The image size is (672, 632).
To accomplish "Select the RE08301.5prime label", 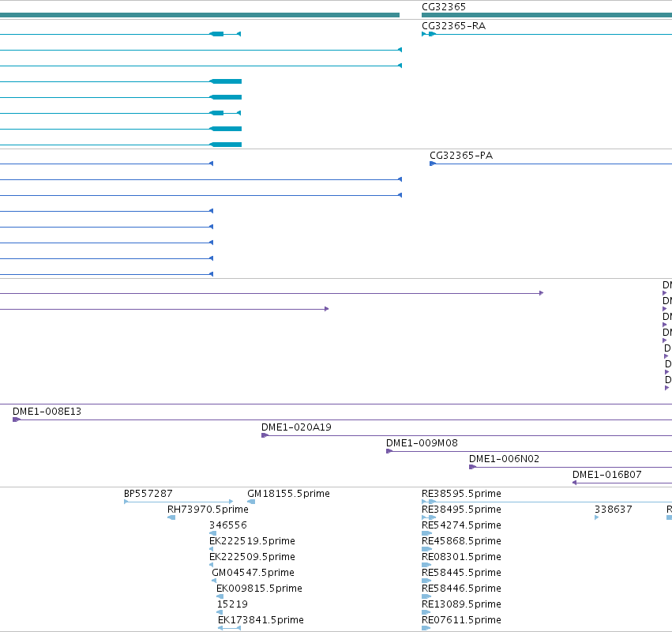I will [x=461, y=558].
